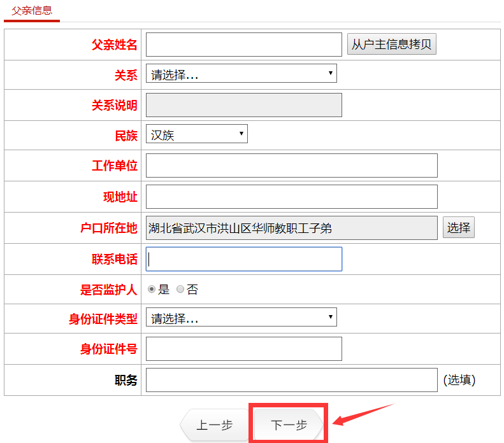Image resolution: width=504 pixels, height=443 pixels.
Task: Click the greyed-out 关系说明 field
Action: [x=244, y=105]
